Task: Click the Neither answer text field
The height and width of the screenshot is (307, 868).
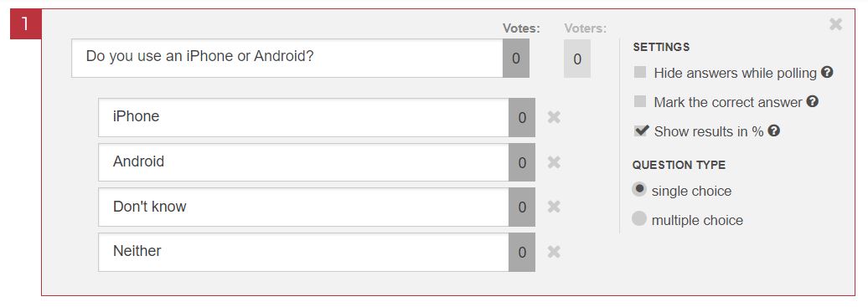Action: tap(303, 253)
